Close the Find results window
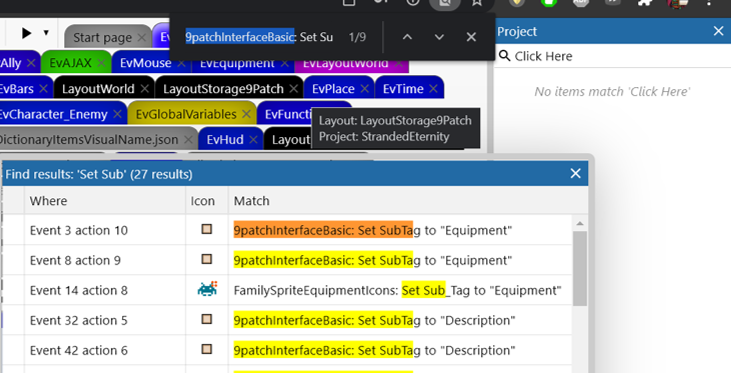The height and width of the screenshot is (373, 731). (x=575, y=173)
